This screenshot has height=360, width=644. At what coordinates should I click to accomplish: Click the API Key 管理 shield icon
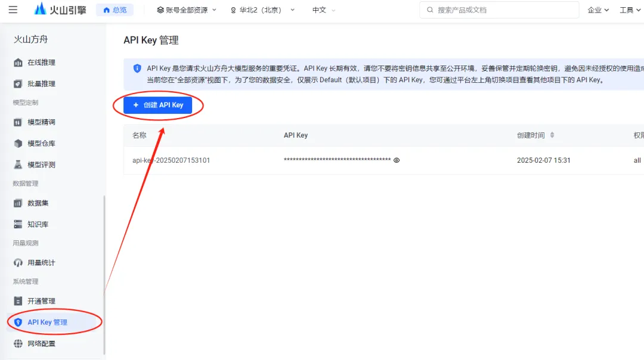pos(18,322)
